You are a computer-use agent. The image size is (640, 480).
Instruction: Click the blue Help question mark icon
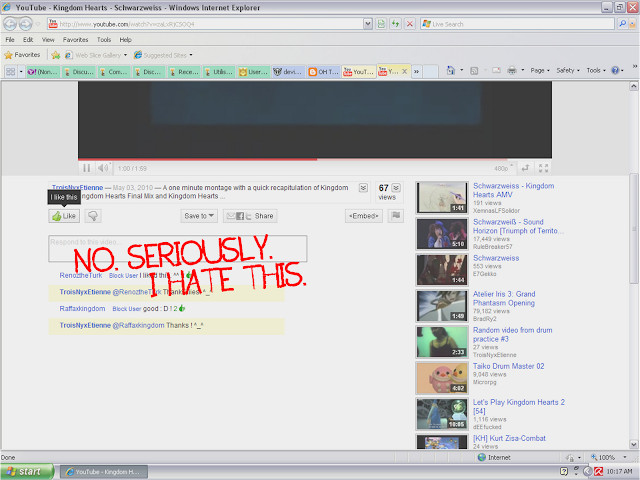pos(615,70)
